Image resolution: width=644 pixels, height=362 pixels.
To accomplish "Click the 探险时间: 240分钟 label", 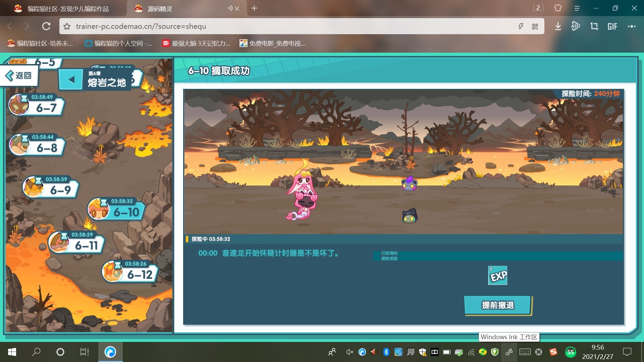I will (591, 94).
